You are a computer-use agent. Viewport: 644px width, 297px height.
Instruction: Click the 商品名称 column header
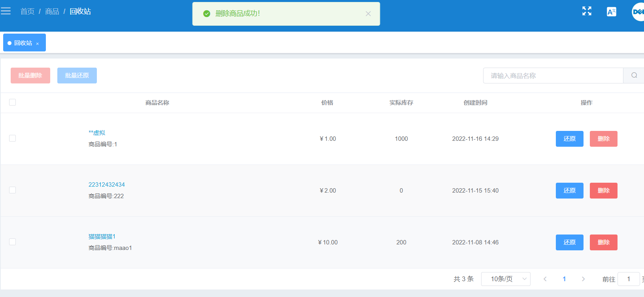pos(157,103)
